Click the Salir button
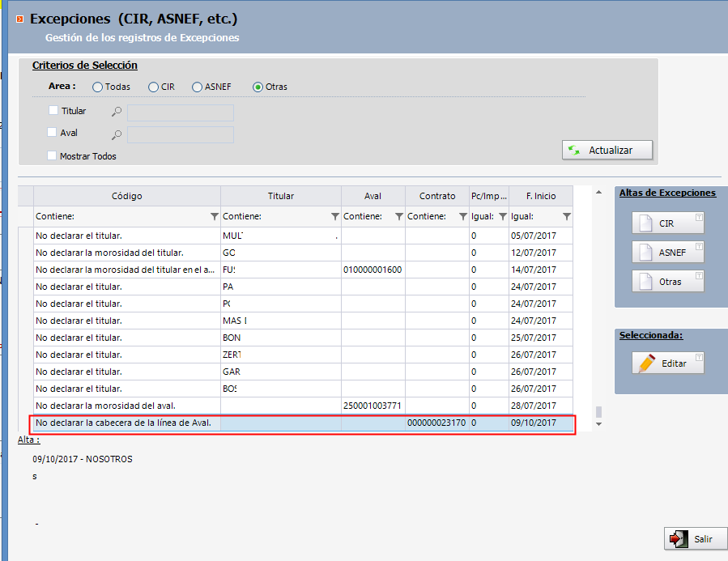This screenshot has width=728, height=561. (695, 538)
